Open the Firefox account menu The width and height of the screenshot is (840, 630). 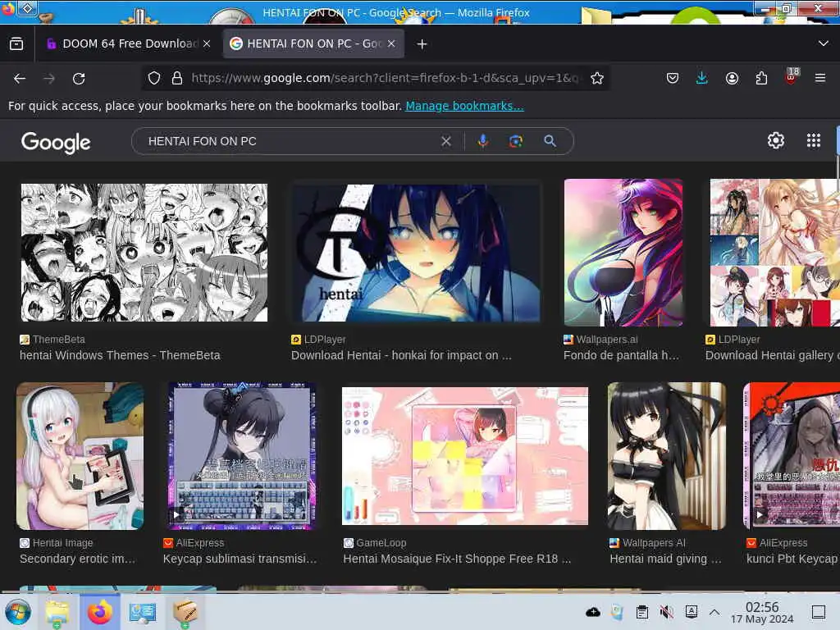click(x=732, y=78)
